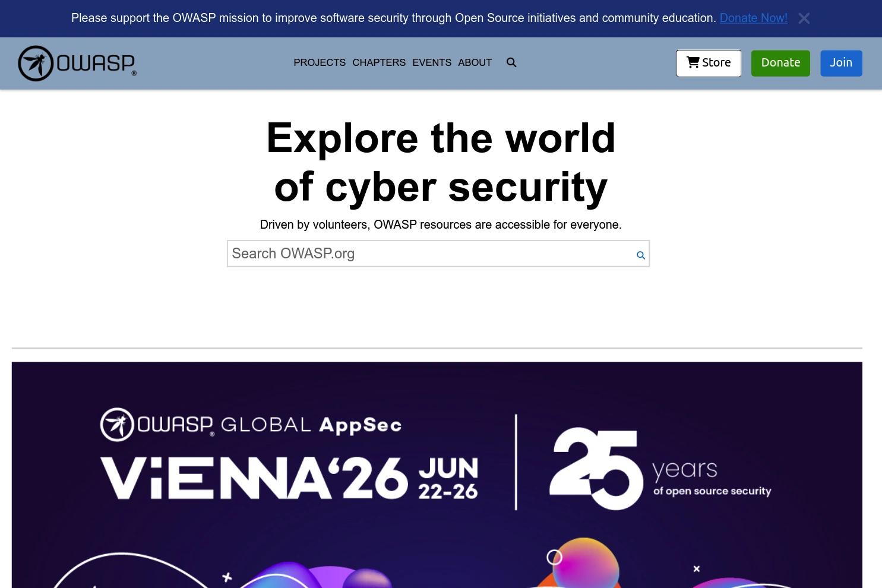Viewport: 882px width, 588px height.
Task: Click the shopping cart Store button
Action: (709, 63)
